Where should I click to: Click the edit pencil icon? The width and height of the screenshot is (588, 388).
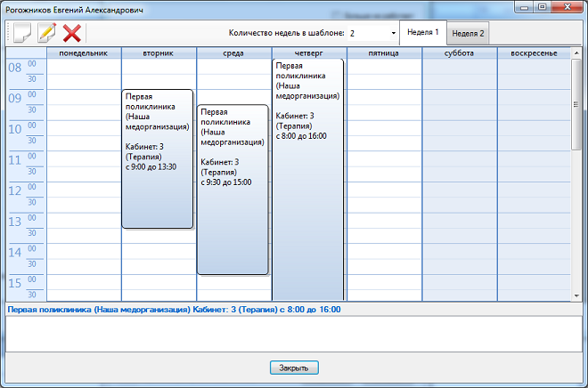click(x=47, y=33)
